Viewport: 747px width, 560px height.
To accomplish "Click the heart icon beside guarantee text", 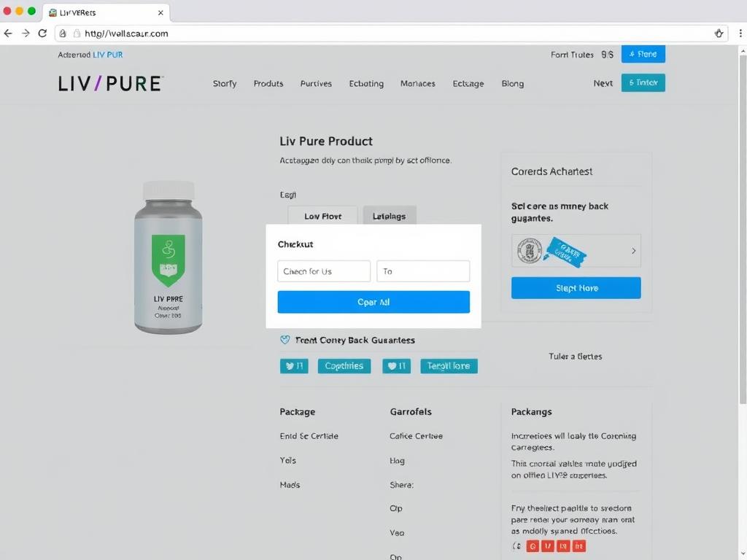I will [285, 340].
